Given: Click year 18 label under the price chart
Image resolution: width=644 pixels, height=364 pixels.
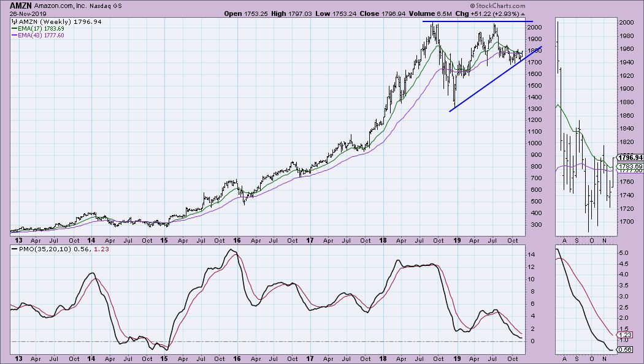Looking at the screenshot, I should 383,240.
